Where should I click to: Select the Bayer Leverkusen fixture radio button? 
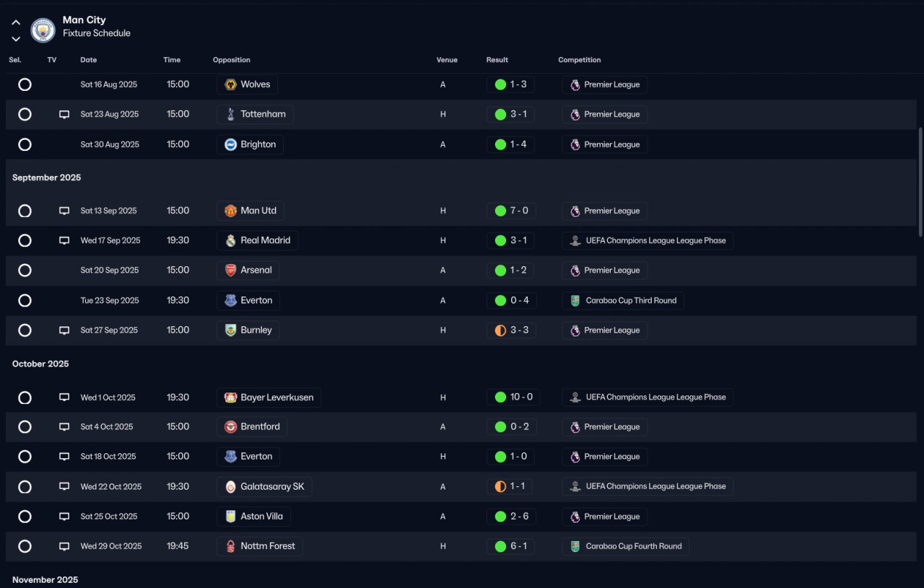coord(25,398)
